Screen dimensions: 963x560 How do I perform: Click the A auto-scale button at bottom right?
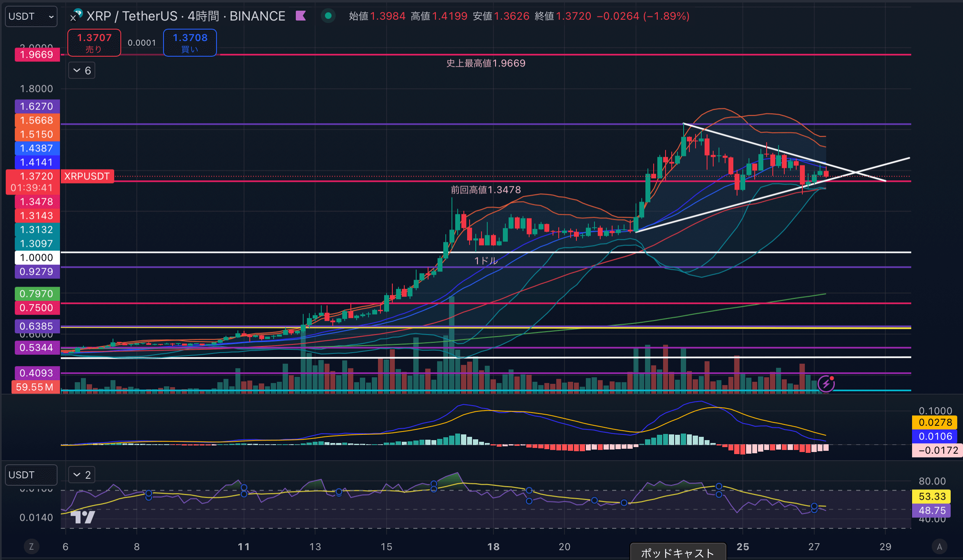[x=939, y=546]
